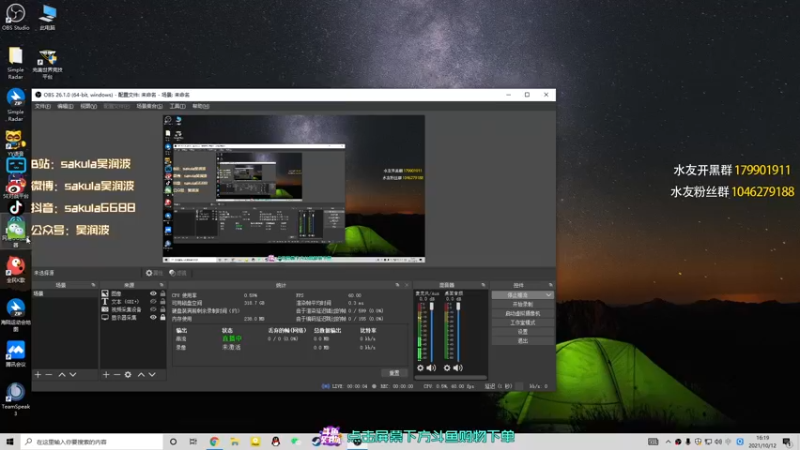Toggle visibility of the 视频采集设备 source
Image resolution: width=800 pixels, height=450 pixels.
click(x=153, y=309)
